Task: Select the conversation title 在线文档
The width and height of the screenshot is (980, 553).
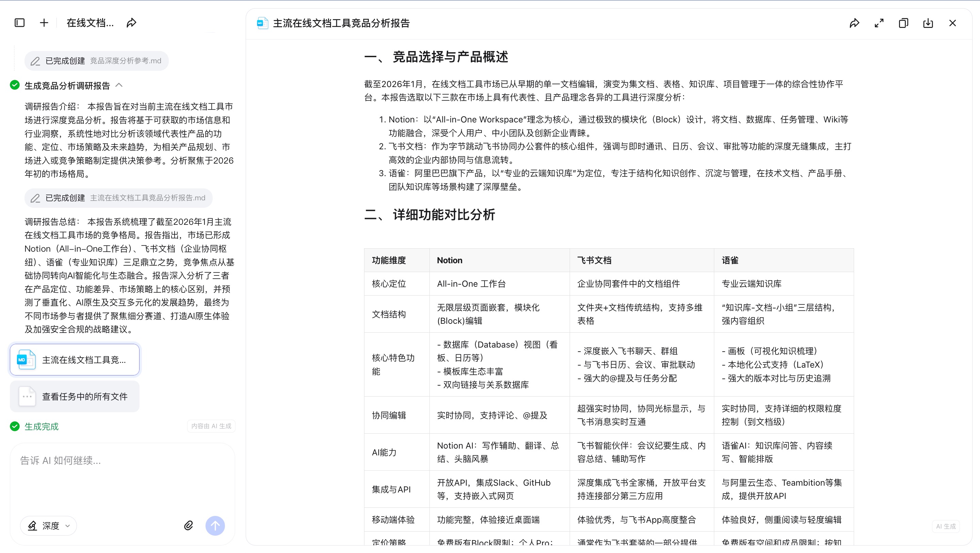Action: click(90, 23)
